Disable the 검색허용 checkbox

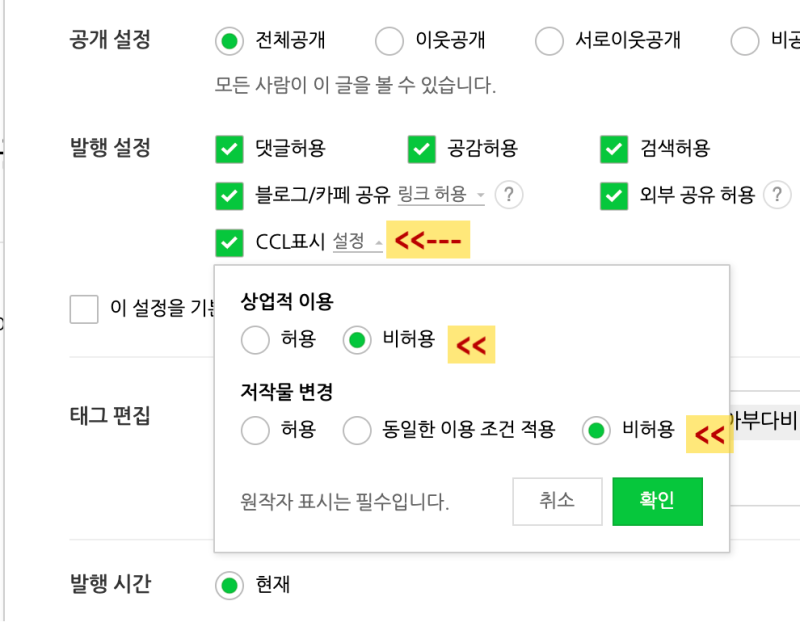614,149
